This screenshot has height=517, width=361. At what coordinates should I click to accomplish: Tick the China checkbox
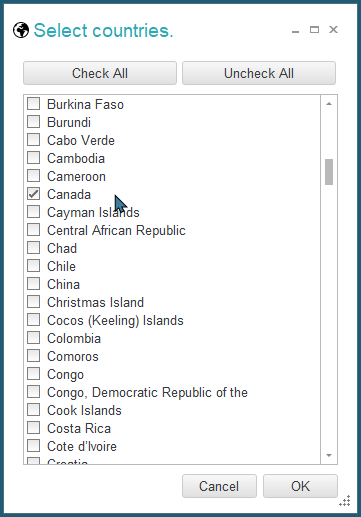pos(34,284)
